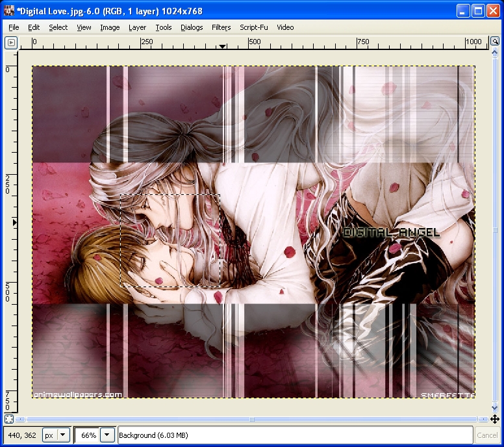
Task: Click vertical scrollbar up arrow
Action: tap(495, 52)
